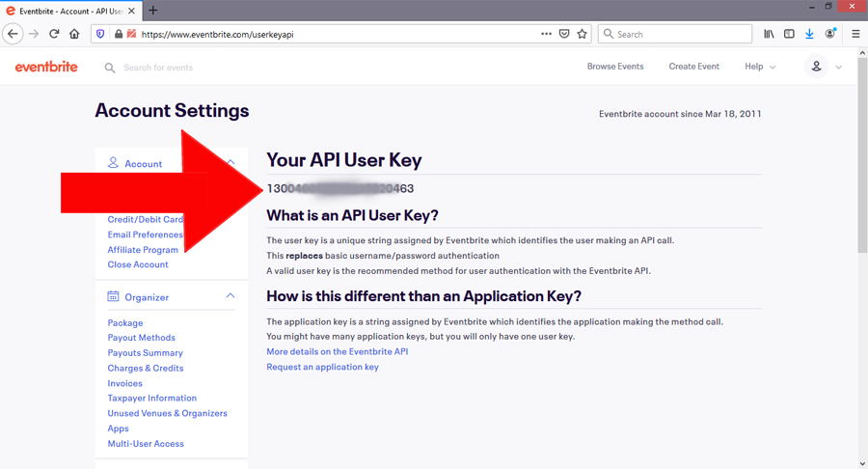Image resolution: width=868 pixels, height=469 pixels.
Task: Collapse the Organizer section chevron
Action: pyautogui.click(x=231, y=296)
